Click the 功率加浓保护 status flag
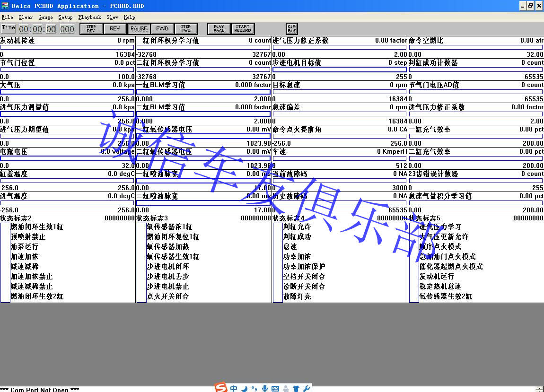Screen dimensions: 544x392 tap(304, 266)
